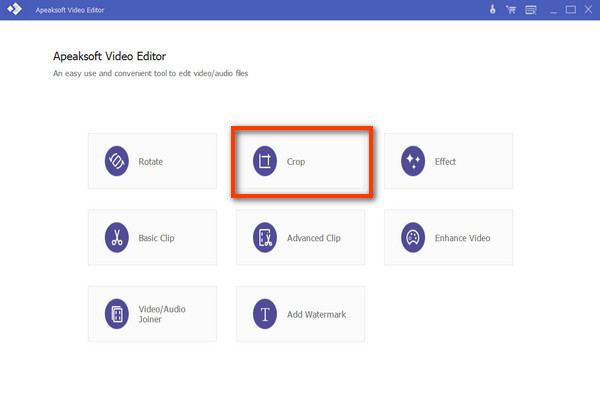The image size is (600, 407).
Task: Click the Advanced Clip icon
Action: [x=265, y=238]
